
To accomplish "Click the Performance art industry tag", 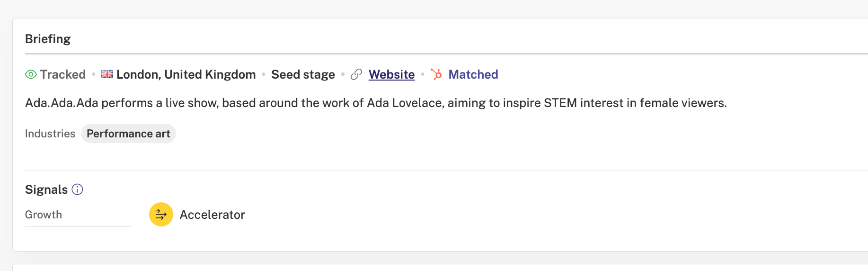I will (128, 134).
